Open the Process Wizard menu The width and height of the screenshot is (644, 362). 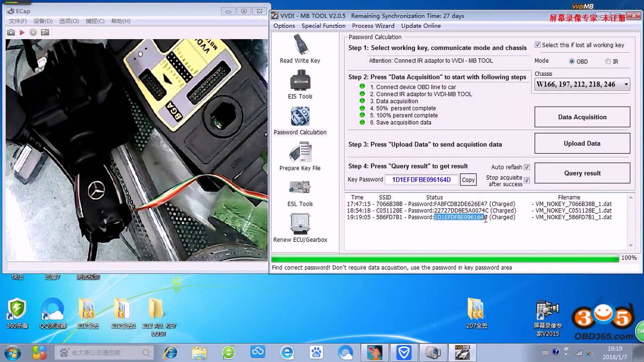(373, 26)
